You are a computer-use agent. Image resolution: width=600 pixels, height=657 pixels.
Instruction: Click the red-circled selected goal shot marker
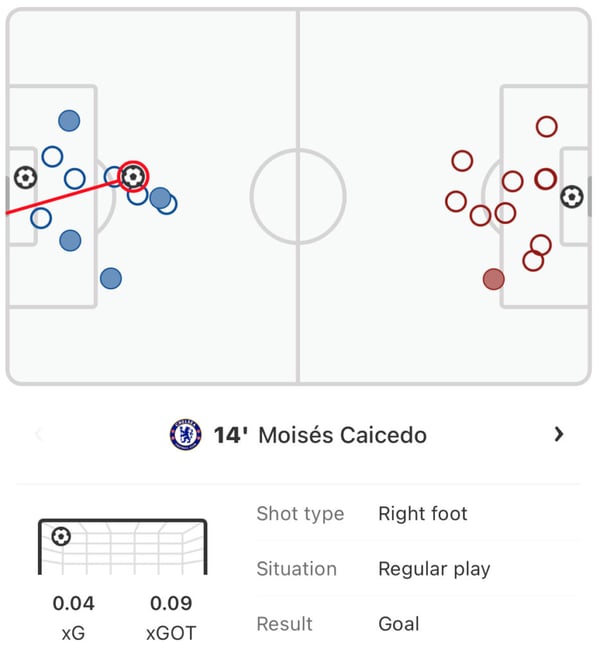coord(133,177)
